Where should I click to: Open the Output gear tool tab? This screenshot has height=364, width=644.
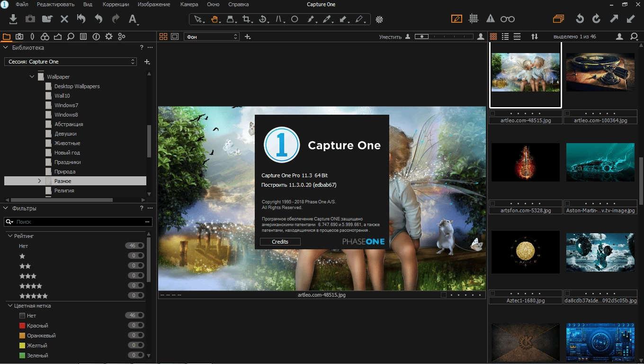(x=109, y=36)
